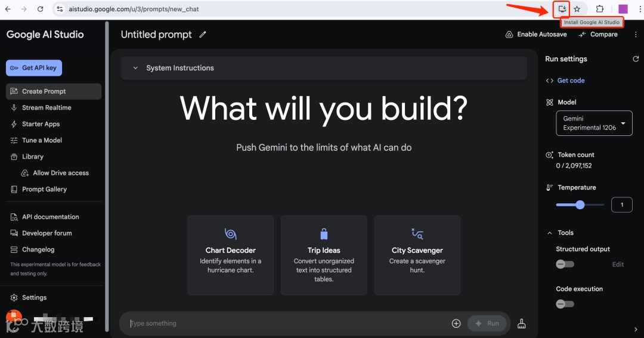This screenshot has height=338, width=644.
Task: Click the Temperature thermometer icon
Action: tap(549, 188)
